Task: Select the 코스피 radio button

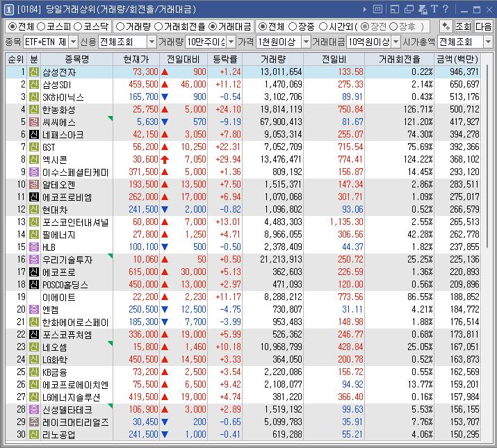Action: pyautogui.click(x=41, y=26)
